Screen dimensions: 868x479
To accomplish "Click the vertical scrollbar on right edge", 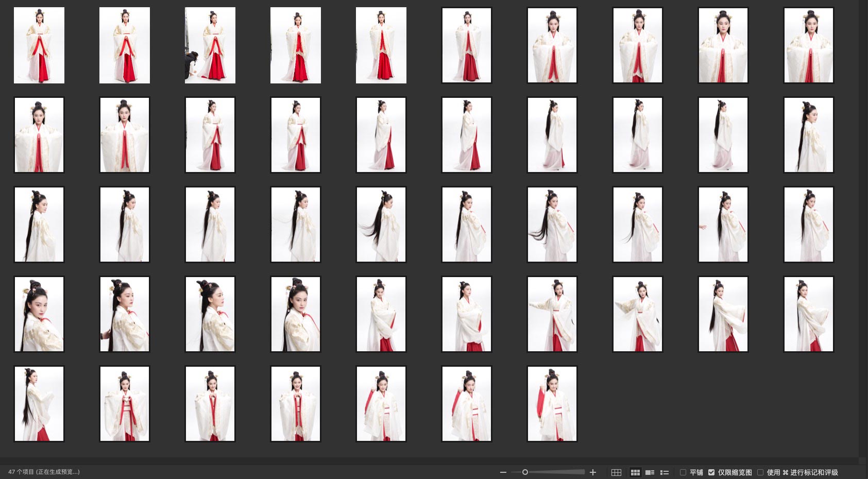I will 863,227.
